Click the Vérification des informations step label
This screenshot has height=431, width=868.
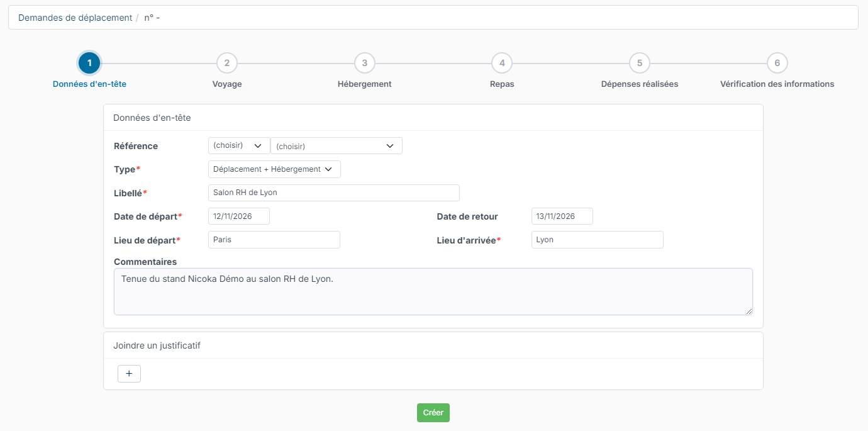point(777,84)
